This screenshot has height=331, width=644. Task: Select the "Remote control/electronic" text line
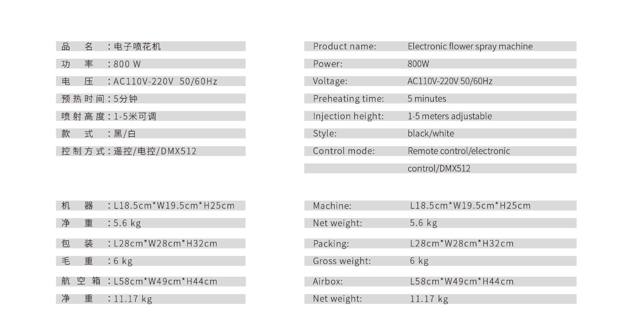pos(459,151)
